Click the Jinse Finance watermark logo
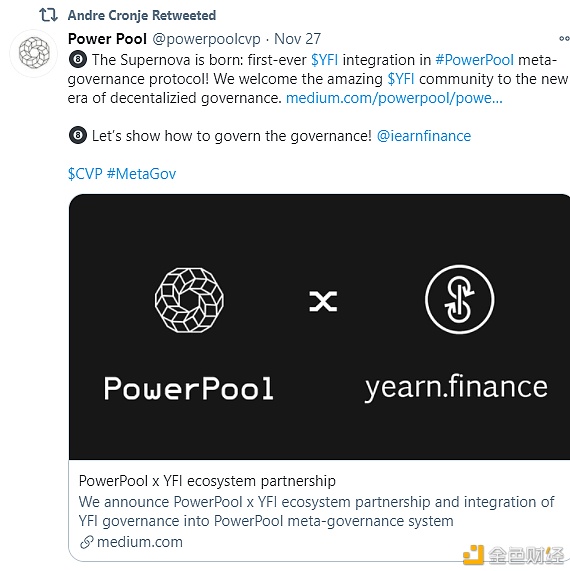570x571 pixels. point(514,555)
